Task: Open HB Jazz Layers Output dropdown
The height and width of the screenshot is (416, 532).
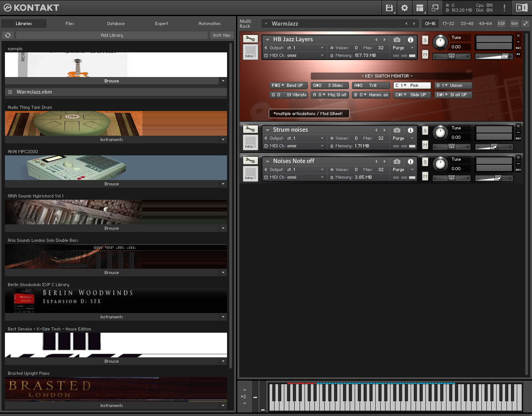Action: [322, 48]
